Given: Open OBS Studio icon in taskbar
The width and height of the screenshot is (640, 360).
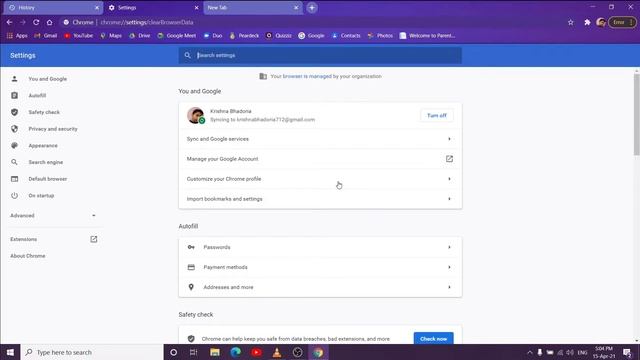Looking at the screenshot, I should tap(298, 352).
